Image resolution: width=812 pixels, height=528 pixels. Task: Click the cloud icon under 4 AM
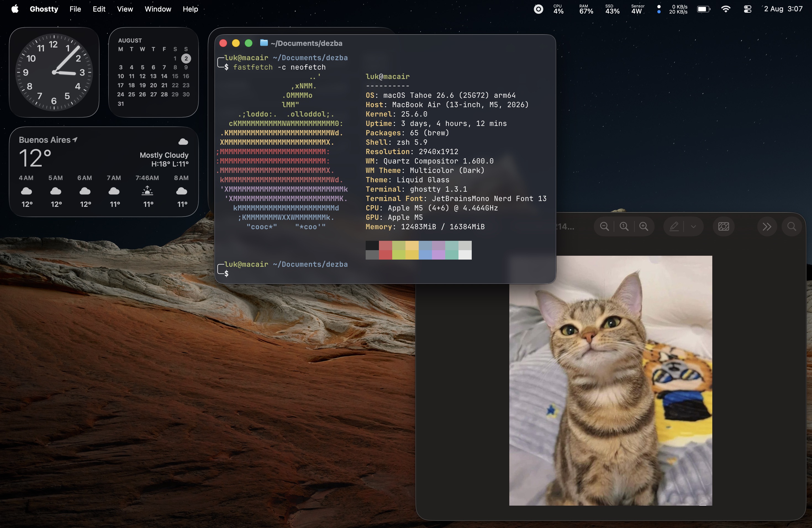pyautogui.click(x=26, y=191)
